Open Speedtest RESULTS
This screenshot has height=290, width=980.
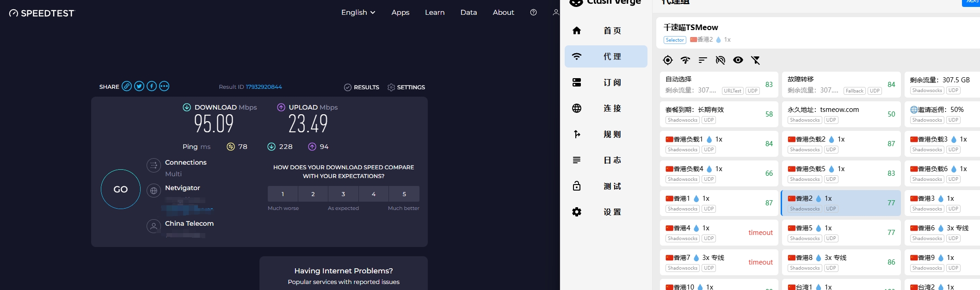pos(362,87)
